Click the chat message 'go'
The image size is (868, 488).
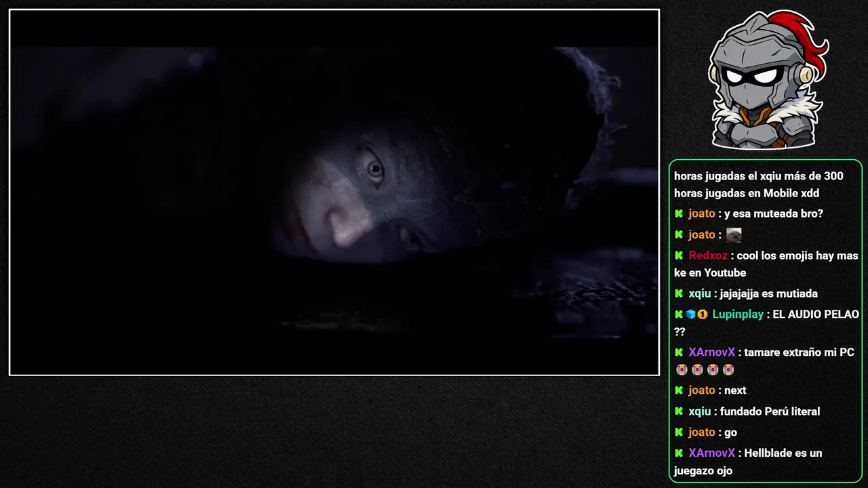point(730,432)
